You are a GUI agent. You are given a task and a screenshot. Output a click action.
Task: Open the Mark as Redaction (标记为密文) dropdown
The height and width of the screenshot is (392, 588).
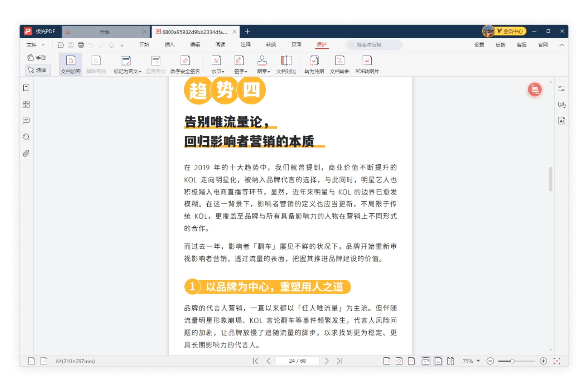[x=127, y=64]
